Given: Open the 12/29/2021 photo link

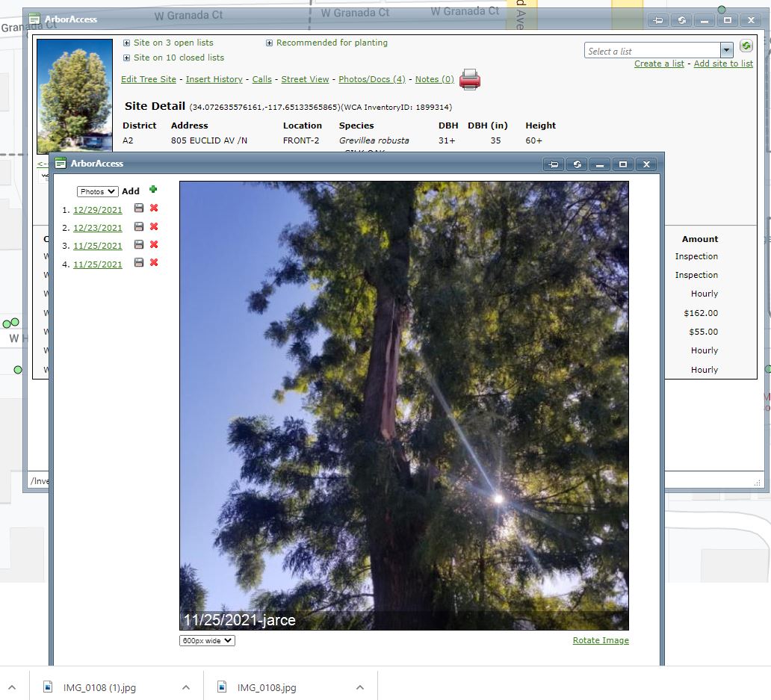Looking at the screenshot, I should [97, 210].
